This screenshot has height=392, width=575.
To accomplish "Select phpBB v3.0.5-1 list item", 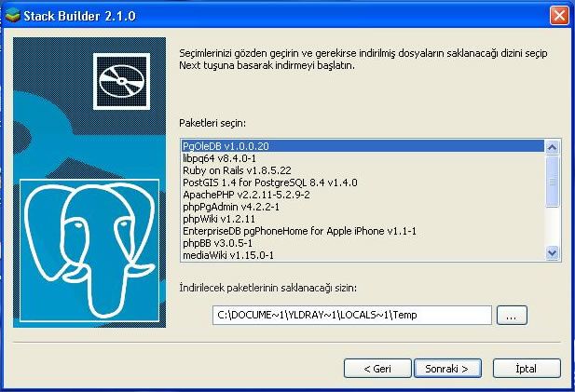I will (363, 243).
